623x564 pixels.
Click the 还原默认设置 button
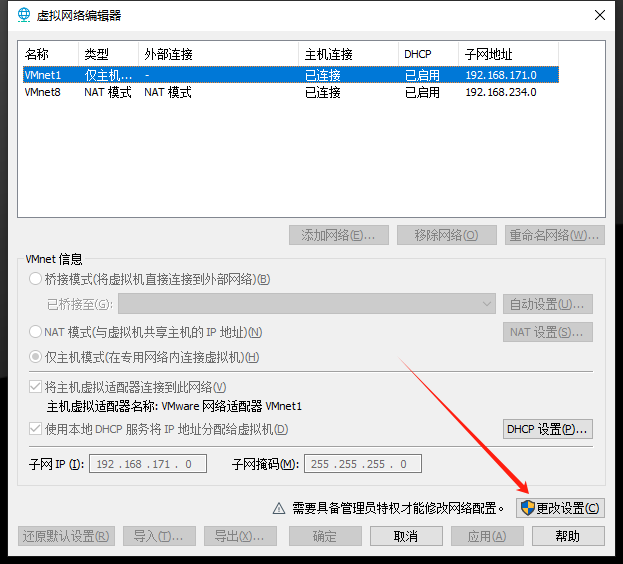(x=66, y=536)
